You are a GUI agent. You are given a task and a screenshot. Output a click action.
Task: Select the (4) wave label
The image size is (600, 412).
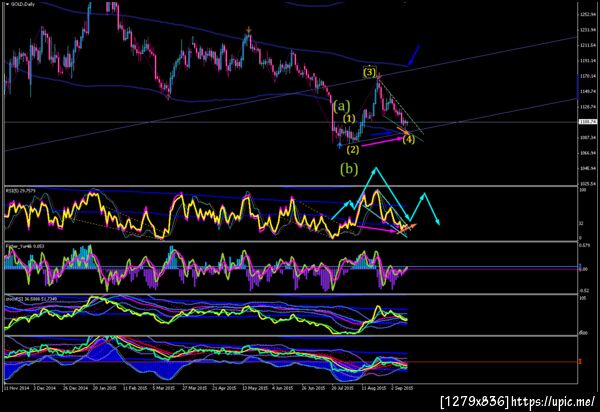409,139
